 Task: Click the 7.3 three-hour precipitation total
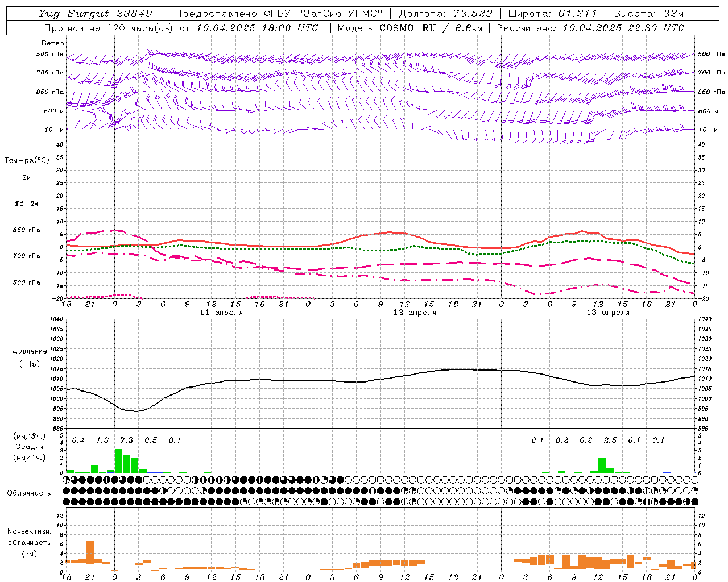coord(126,440)
